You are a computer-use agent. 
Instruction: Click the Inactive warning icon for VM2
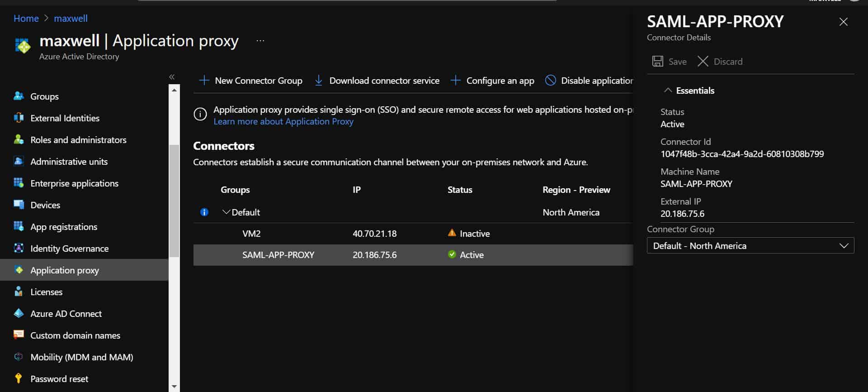point(452,233)
